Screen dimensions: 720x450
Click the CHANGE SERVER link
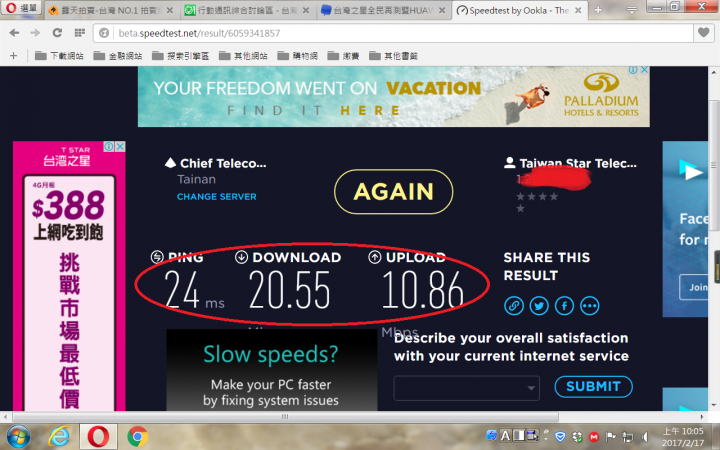pos(217,197)
